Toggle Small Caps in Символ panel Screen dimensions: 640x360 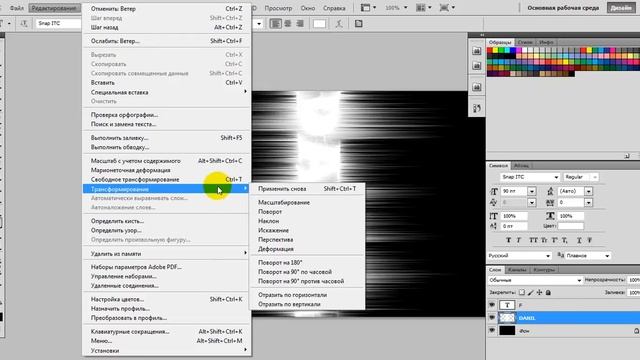[544, 240]
